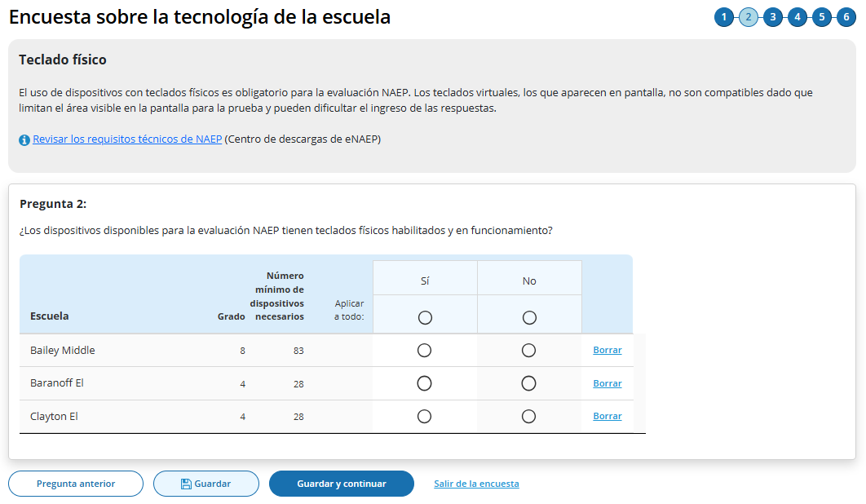The image size is (866, 504).
Task: Select current step 2 indicator
Action: click(x=749, y=17)
